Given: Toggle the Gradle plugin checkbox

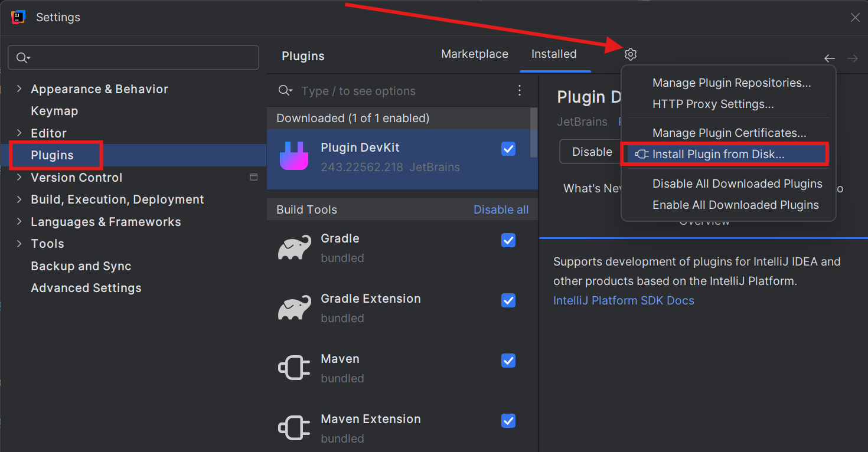Looking at the screenshot, I should [508, 240].
